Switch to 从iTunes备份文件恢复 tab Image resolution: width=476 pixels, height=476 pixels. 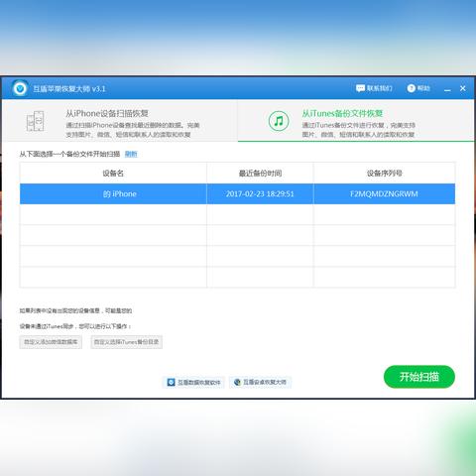click(356, 121)
